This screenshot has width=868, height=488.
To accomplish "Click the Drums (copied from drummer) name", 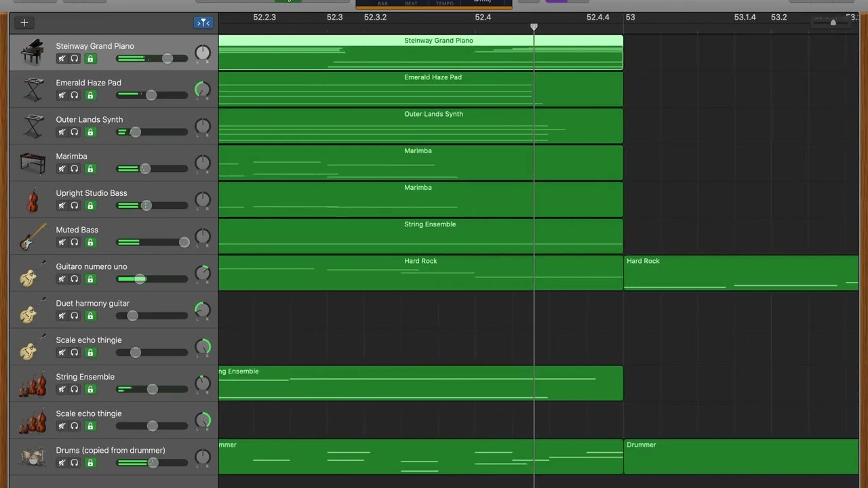I will click(111, 450).
